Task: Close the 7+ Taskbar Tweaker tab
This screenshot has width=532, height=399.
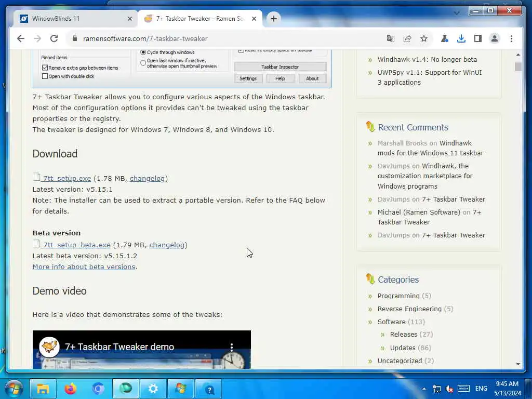Action: pos(254,19)
